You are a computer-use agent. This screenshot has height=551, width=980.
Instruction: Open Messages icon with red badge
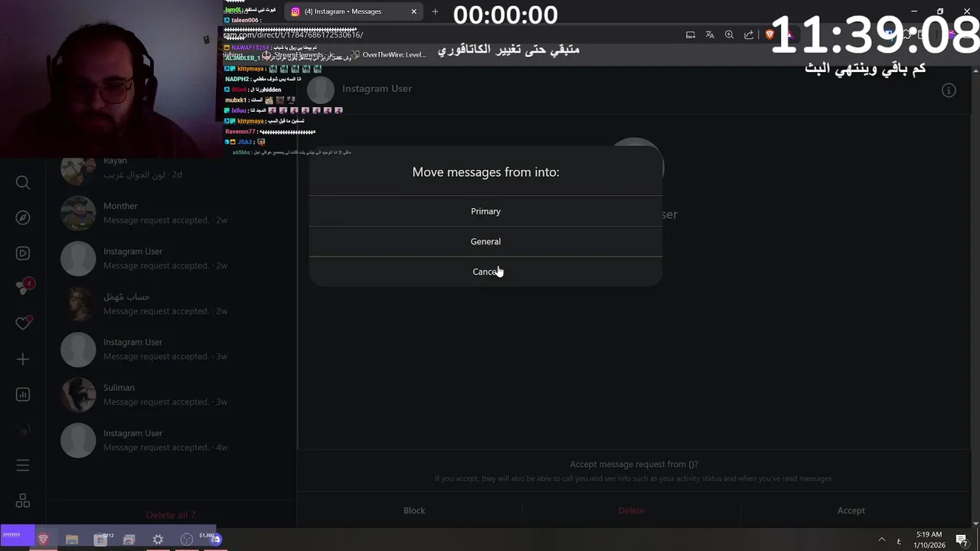tap(23, 287)
